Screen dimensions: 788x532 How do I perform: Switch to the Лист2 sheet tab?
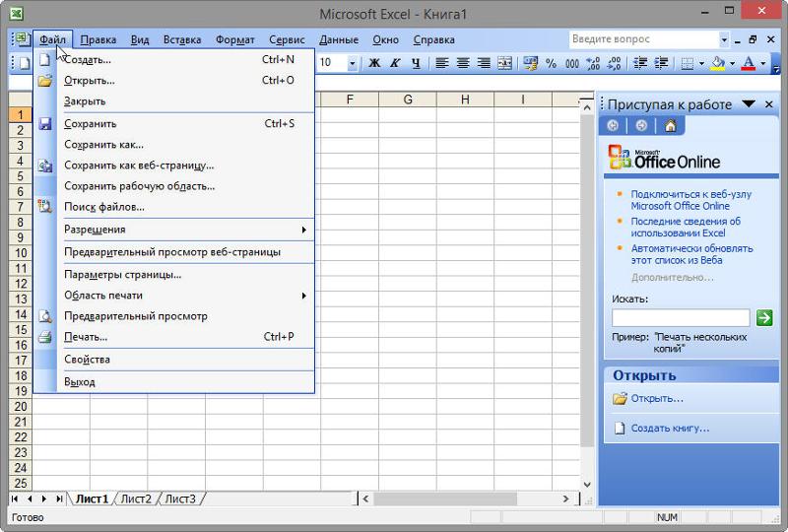click(x=136, y=499)
